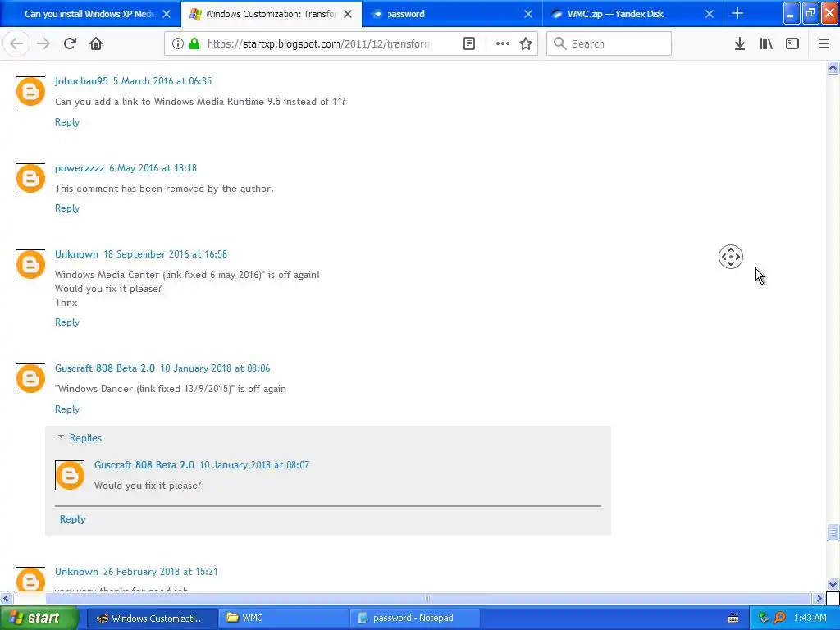Reply to powerzzzz's removed comment
This screenshot has width=840, height=630.
(x=67, y=208)
